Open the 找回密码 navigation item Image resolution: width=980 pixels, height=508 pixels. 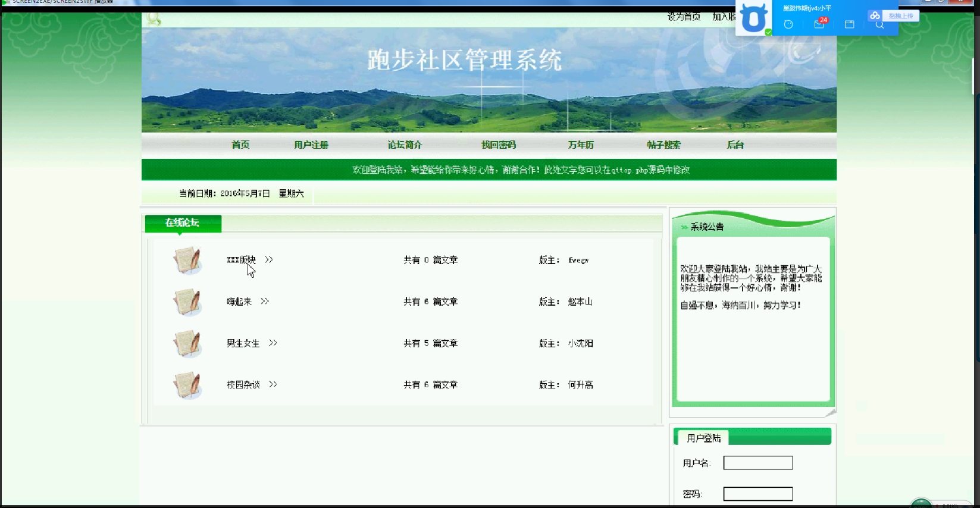click(x=499, y=145)
